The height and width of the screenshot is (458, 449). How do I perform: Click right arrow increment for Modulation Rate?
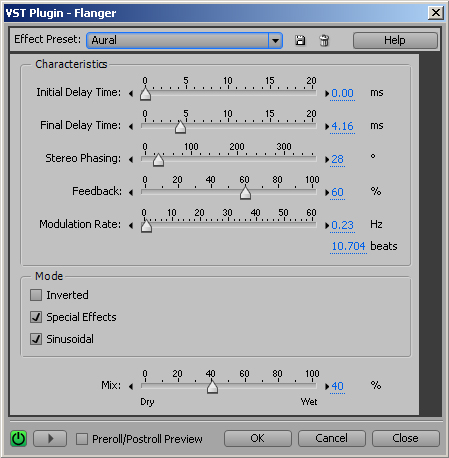[x=327, y=225]
